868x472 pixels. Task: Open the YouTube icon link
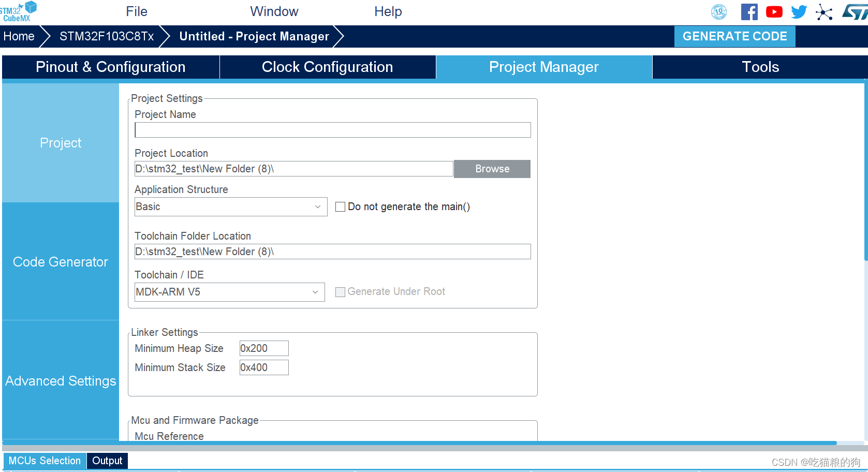coord(774,12)
